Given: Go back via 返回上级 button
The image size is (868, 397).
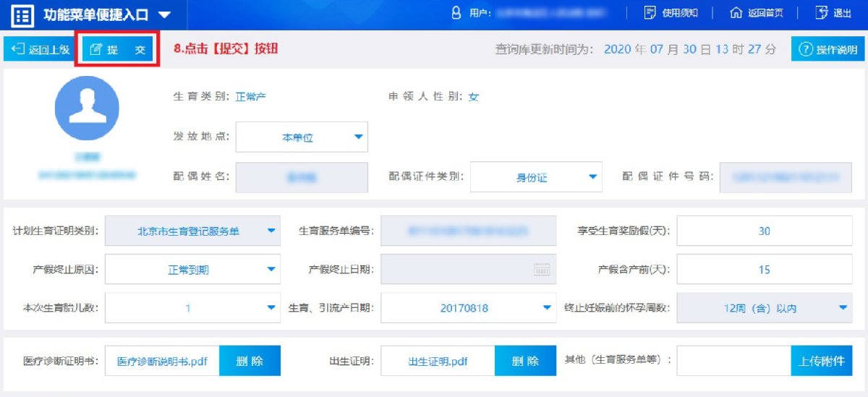Looking at the screenshot, I should click(x=41, y=49).
